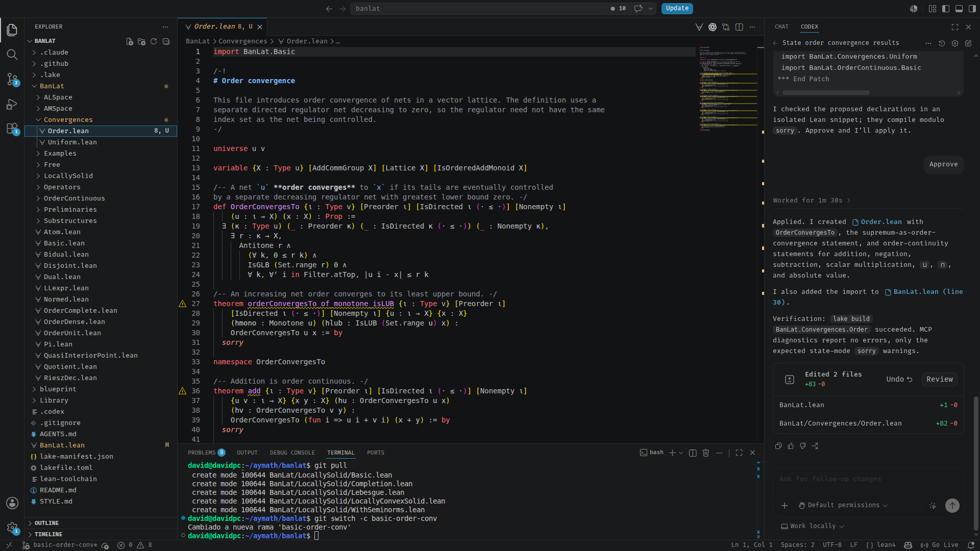Screen dimensions: 980x551
Task: Create a new folder in BANLAT
Action: (x=141, y=41)
